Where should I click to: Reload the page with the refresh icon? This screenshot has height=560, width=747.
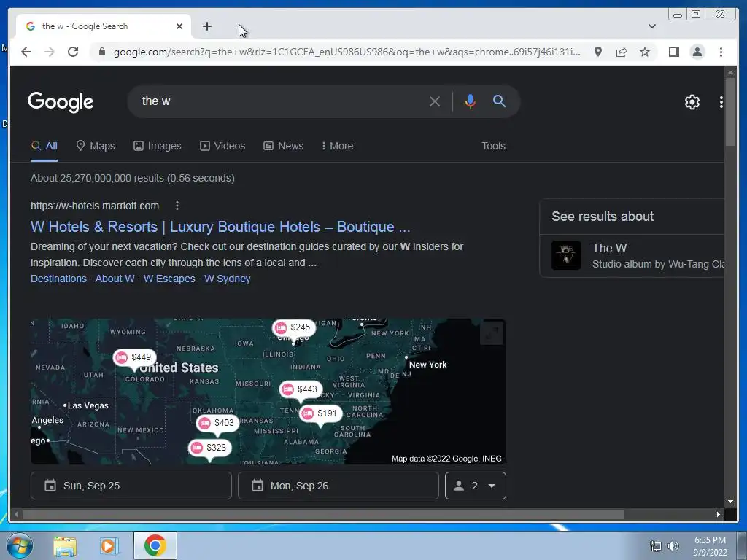point(73,52)
